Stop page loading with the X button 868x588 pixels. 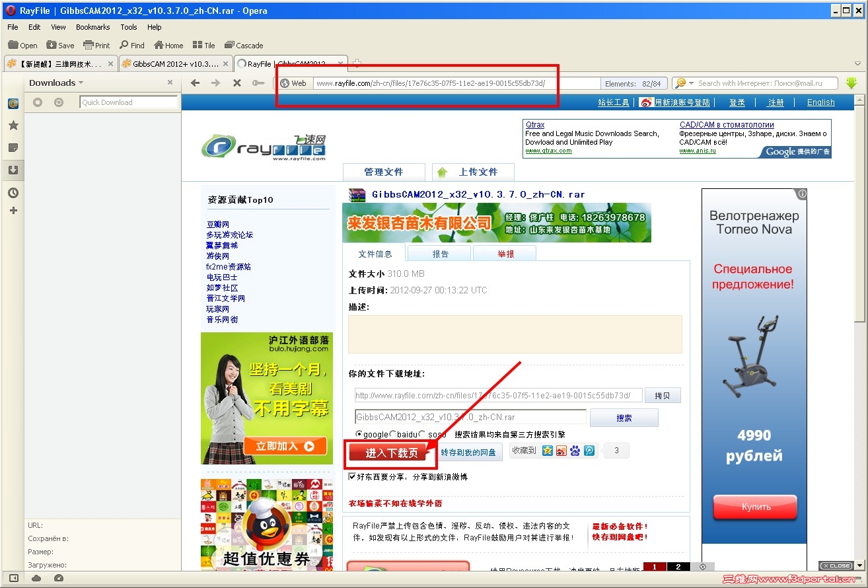pos(236,83)
